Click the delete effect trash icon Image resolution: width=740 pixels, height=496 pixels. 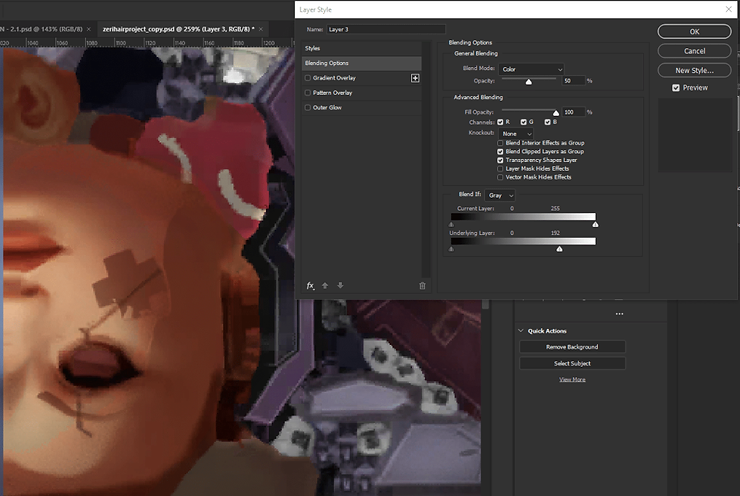422,286
